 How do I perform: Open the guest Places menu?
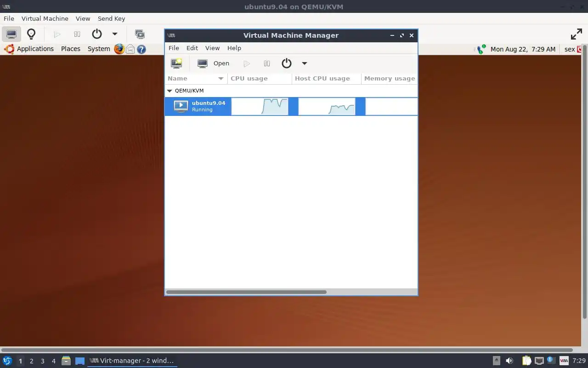click(x=71, y=49)
